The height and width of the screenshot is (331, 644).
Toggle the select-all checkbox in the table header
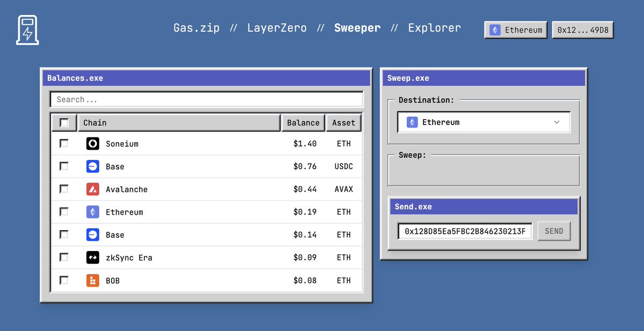64,123
